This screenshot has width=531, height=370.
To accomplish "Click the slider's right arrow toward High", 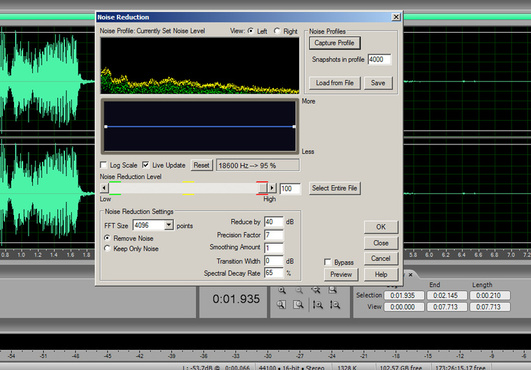I will [x=272, y=188].
